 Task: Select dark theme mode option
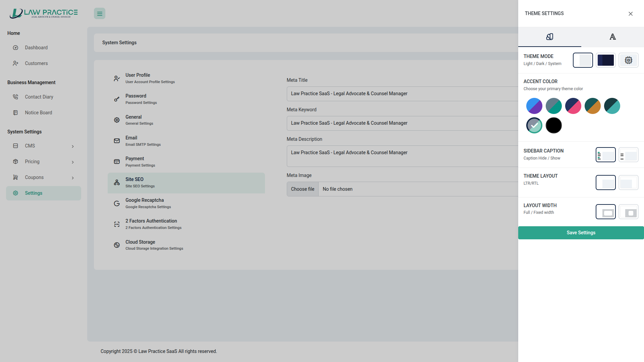(x=605, y=60)
